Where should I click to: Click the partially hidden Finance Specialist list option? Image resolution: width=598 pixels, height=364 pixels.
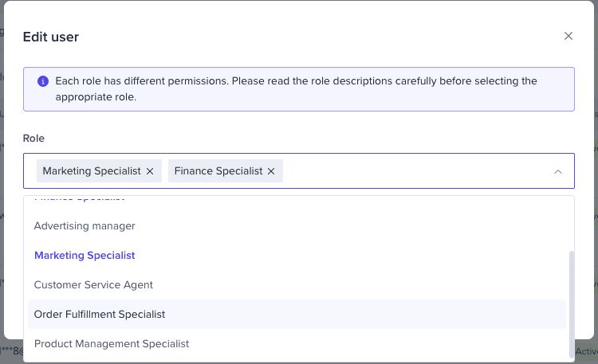(x=80, y=198)
